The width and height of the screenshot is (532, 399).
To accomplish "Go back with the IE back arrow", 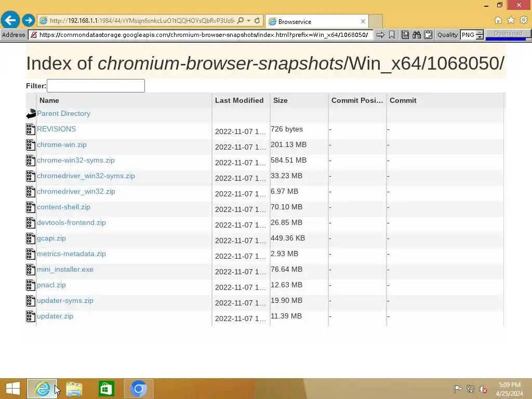I will pos(10,20).
